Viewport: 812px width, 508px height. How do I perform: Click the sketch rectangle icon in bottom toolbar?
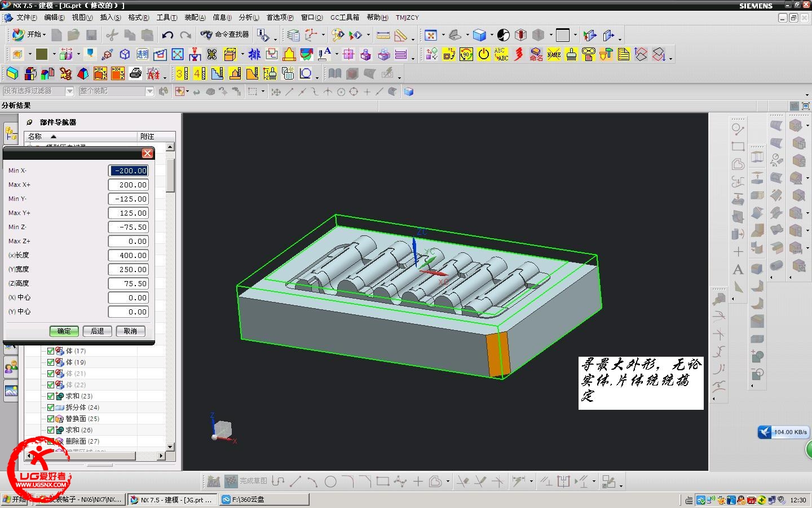click(383, 481)
